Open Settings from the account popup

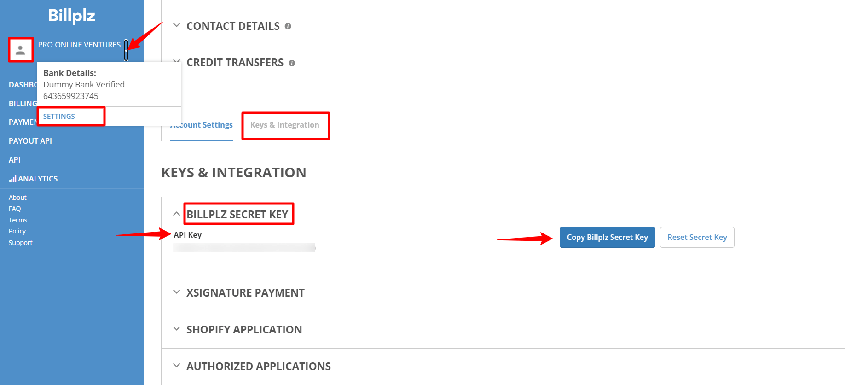coord(59,116)
